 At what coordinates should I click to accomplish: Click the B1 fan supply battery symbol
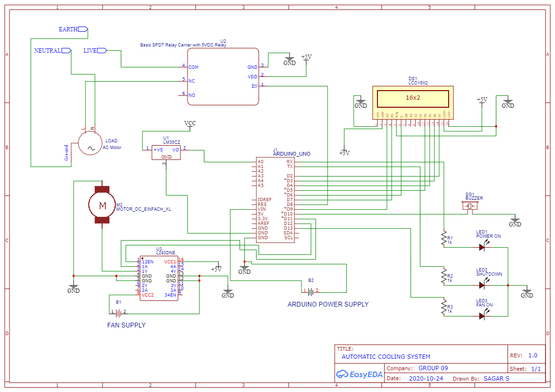pos(118,313)
